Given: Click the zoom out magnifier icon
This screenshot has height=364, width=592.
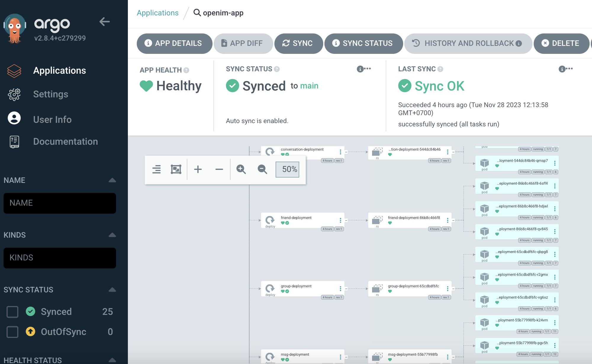Looking at the screenshot, I should click(262, 169).
